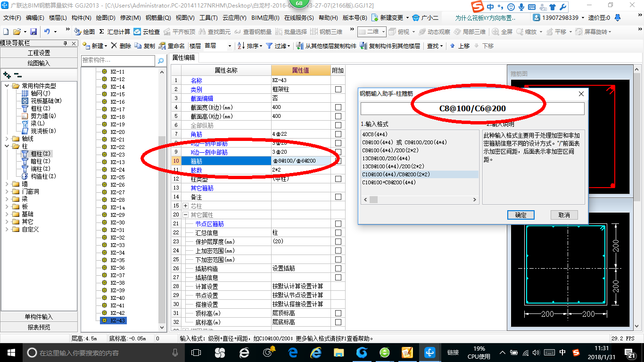
Task: Click the notification bell beside 造价豆
Action: [618, 17]
